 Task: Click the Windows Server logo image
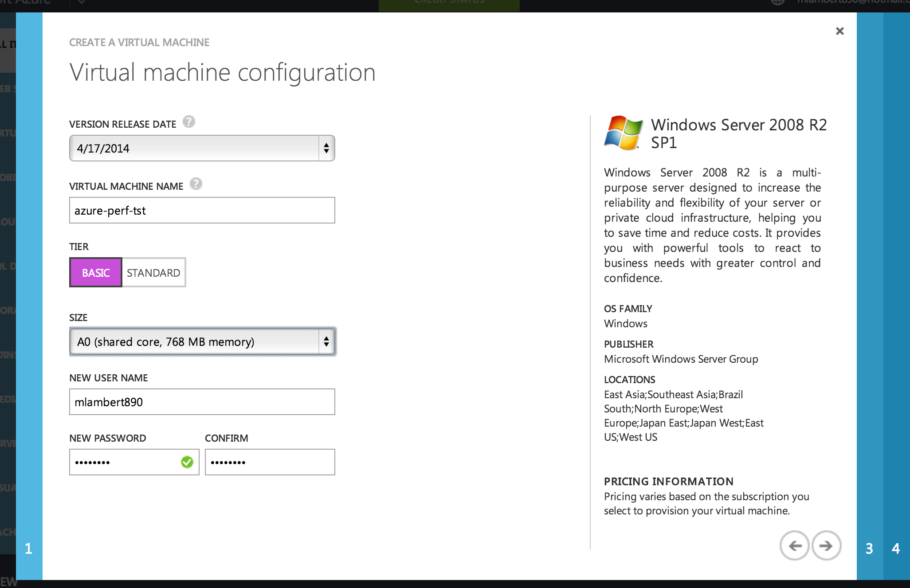(623, 133)
